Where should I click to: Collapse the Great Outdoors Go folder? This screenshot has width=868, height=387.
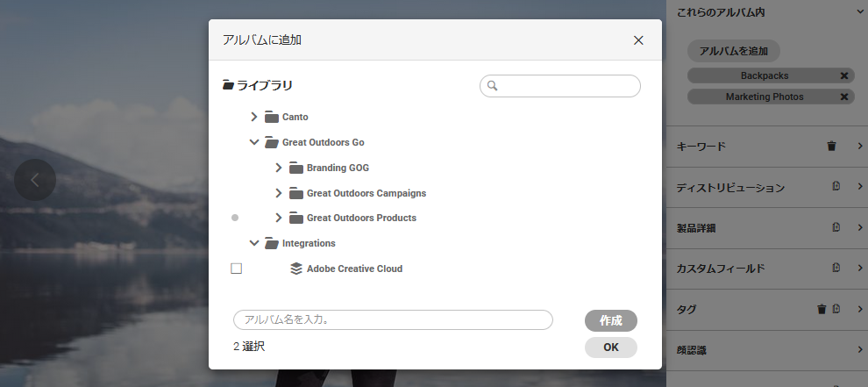[254, 142]
